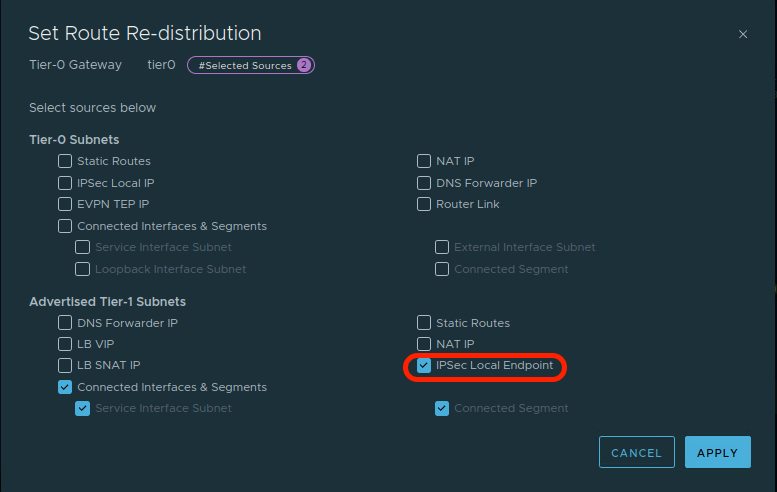Check the LB VIP option
This screenshot has height=492, width=777.
point(65,344)
